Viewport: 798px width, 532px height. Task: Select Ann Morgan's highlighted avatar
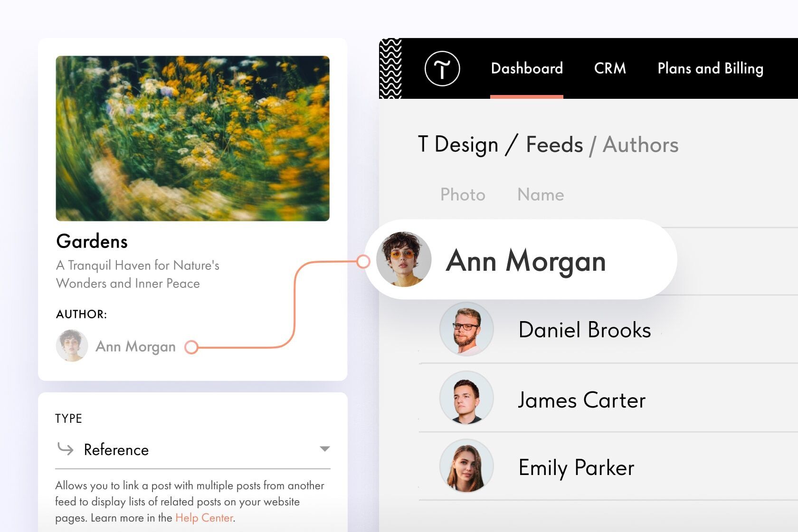tap(404, 259)
